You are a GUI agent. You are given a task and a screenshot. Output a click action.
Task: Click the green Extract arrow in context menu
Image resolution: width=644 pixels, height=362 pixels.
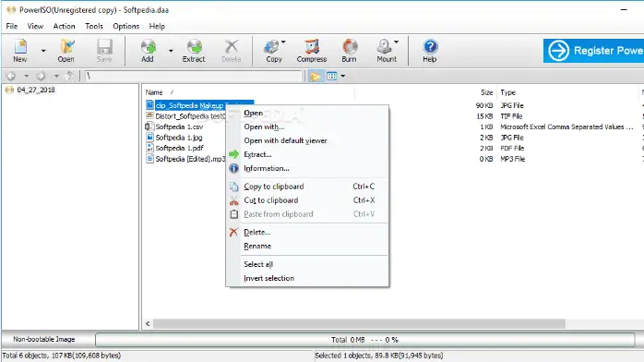[x=233, y=154]
